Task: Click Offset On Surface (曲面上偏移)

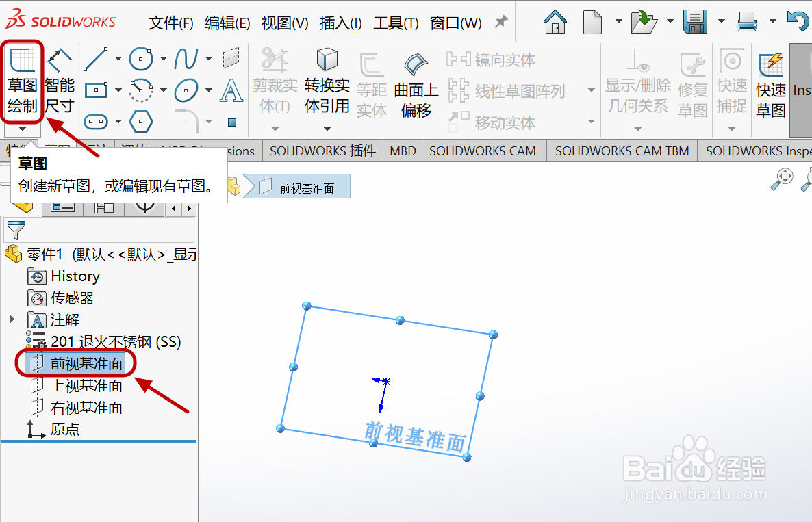Action: 416,86
